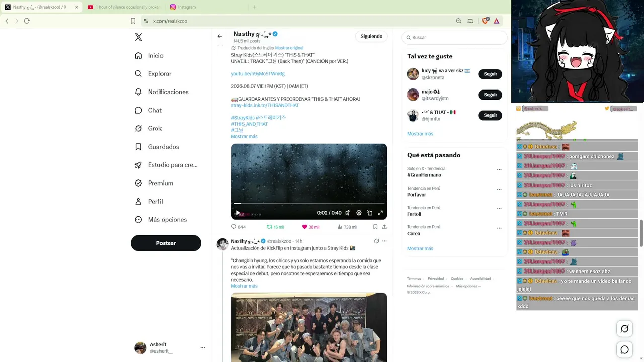Expand KickFlip post with Mostrar más
Image resolution: width=644 pixels, height=362 pixels.
pyautogui.click(x=244, y=286)
